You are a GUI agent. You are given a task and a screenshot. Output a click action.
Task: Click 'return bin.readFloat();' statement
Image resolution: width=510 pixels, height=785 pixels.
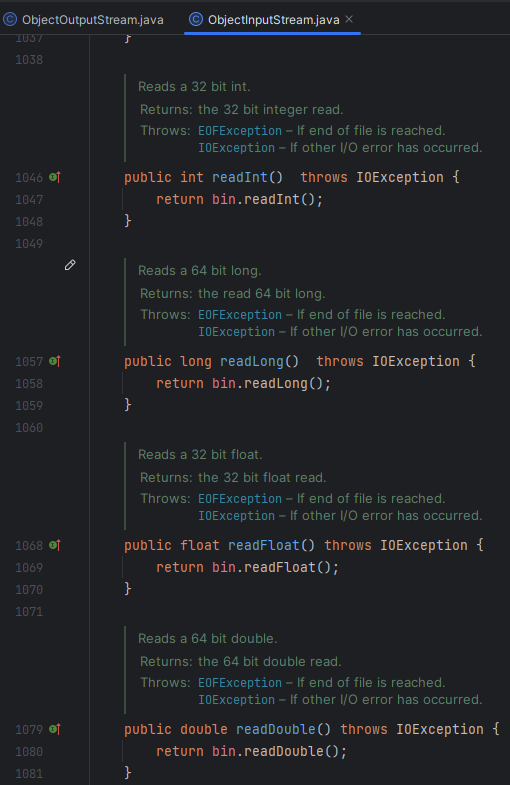click(x=247, y=568)
